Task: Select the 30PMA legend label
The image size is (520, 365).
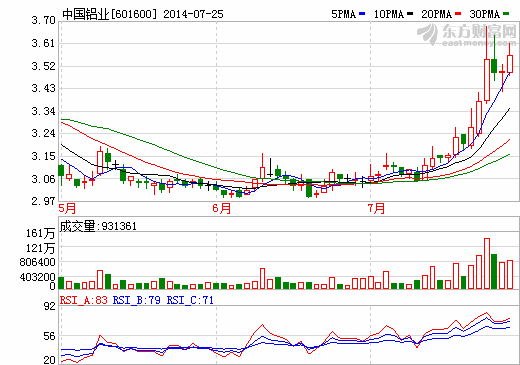Action: (x=485, y=14)
